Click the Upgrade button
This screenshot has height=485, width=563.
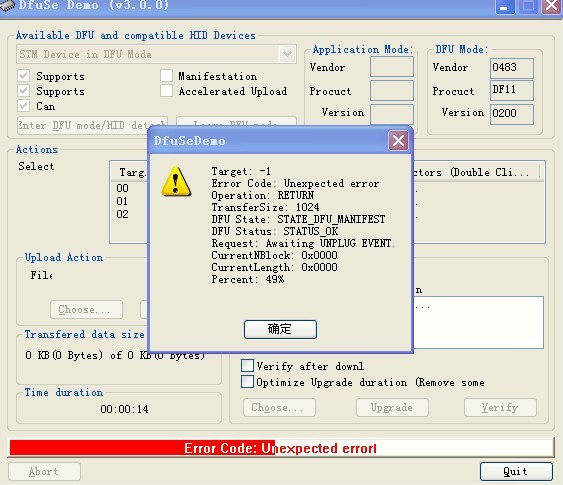[x=392, y=407]
